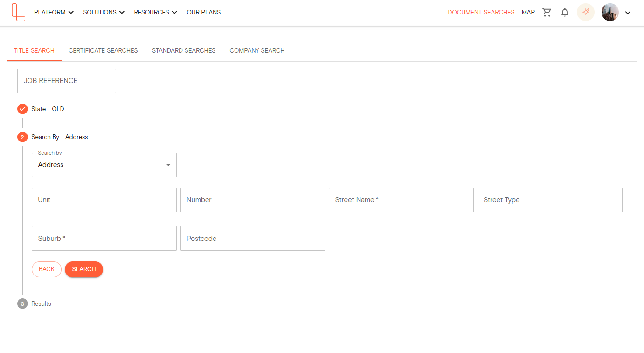Click the Back button
The height and width of the screenshot is (353, 644).
tap(47, 269)
